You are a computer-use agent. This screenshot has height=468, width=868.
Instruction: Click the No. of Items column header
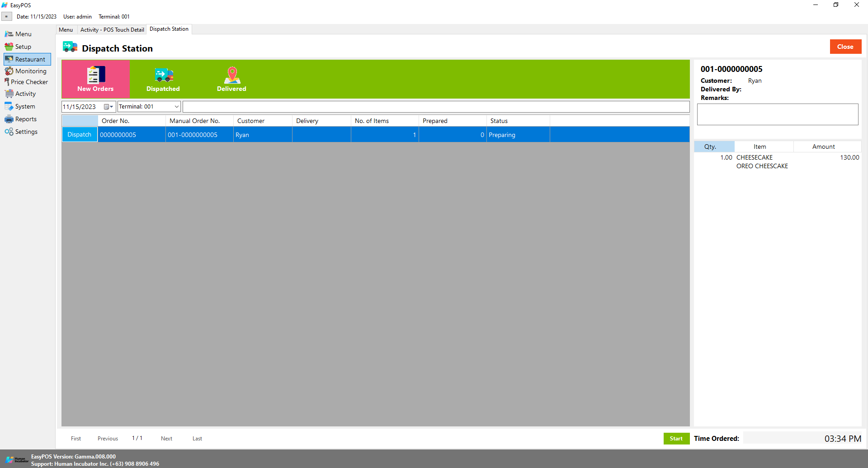tap(385, 121)
